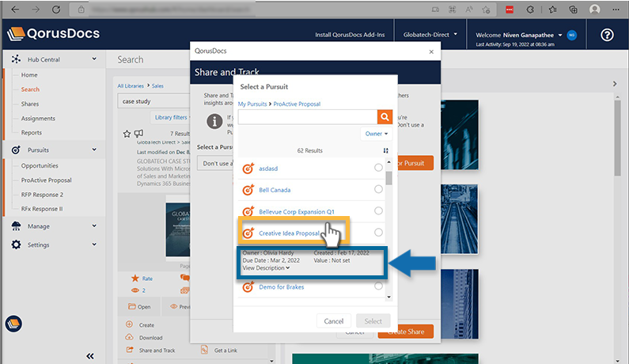Click the Get a Link document icon

(204, 350)
